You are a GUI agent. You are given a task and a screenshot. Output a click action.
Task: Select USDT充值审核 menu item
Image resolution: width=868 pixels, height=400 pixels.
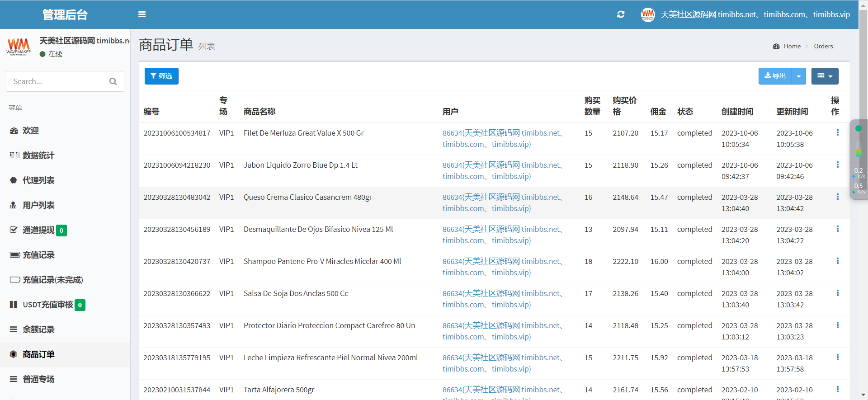(x=47, y=305)
